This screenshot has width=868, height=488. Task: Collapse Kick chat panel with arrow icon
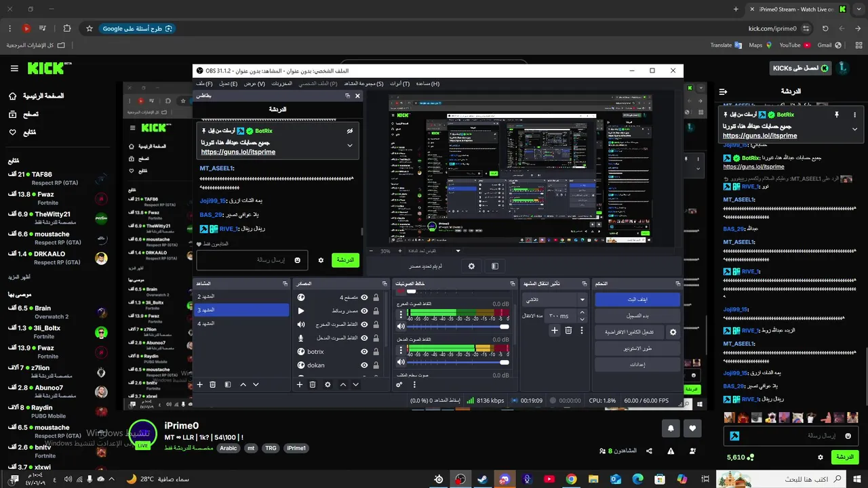723,91
